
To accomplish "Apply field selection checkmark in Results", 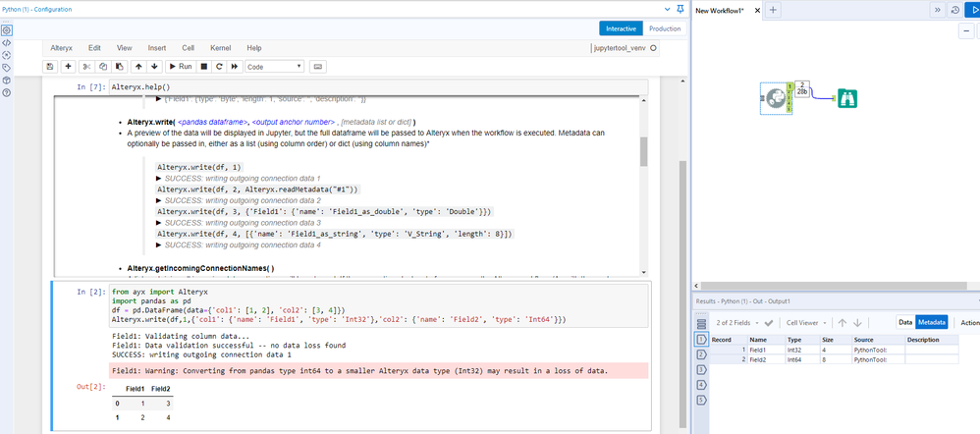I will (x=769, y=323).
